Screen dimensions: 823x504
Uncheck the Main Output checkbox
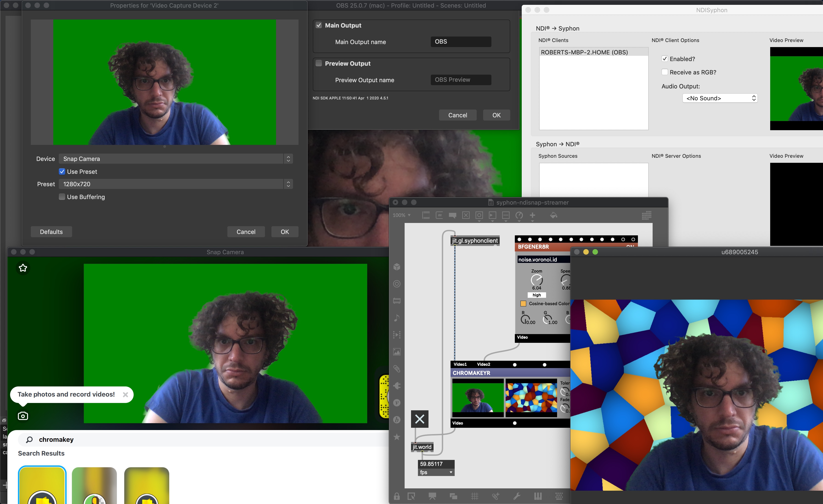(x=319, y=25)
